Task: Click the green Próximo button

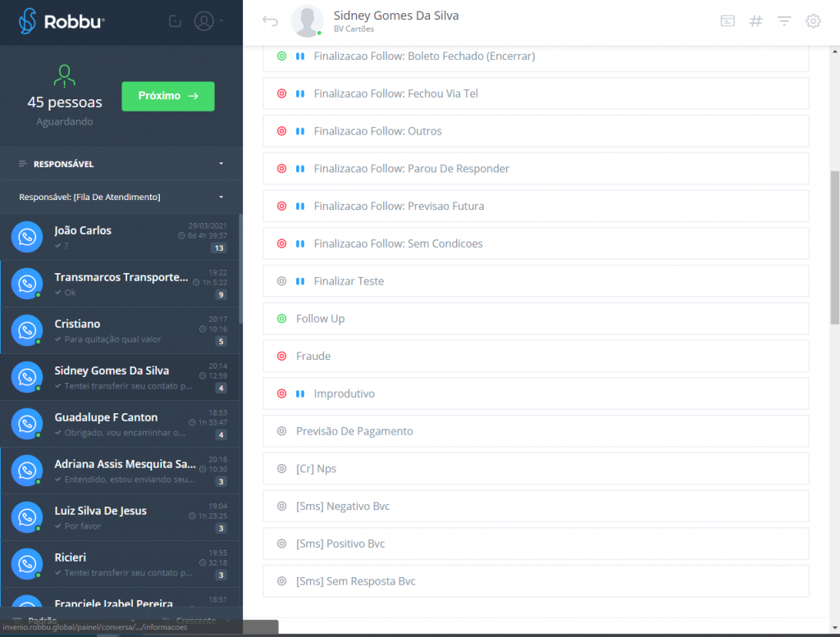Action: click(168, 96)
